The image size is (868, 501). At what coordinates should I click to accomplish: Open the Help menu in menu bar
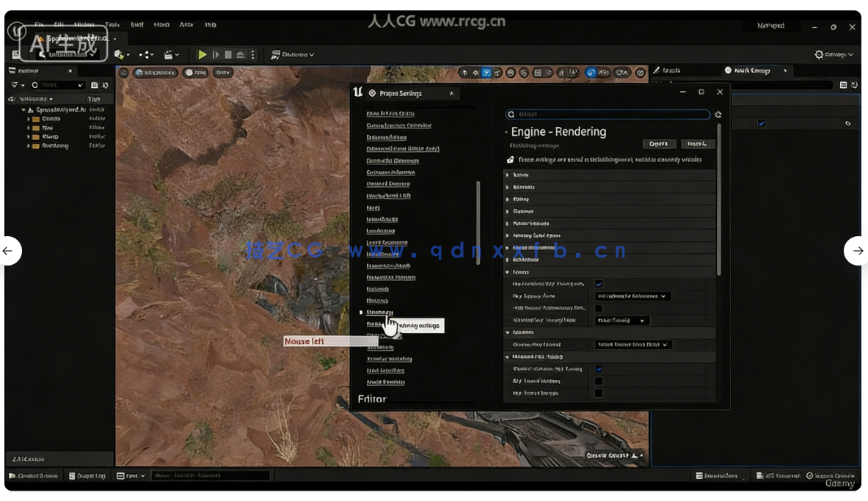click(211, 25)
